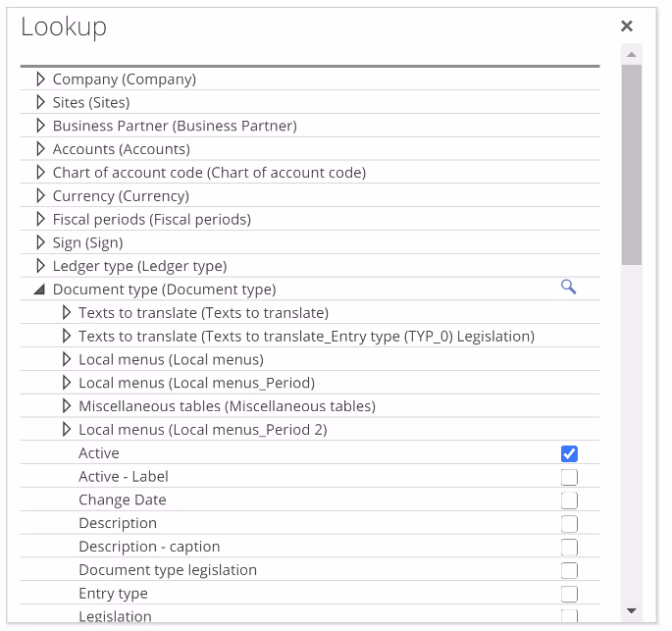Enable the Change Date checkbox
The height and width of the screenshot is (631, 672).
[569, 500]
